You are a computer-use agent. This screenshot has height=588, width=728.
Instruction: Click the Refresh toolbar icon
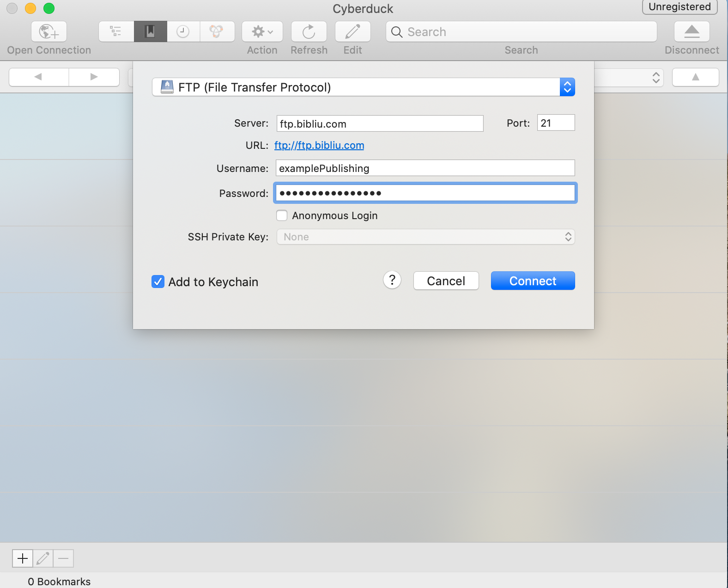tap(309, 31)
